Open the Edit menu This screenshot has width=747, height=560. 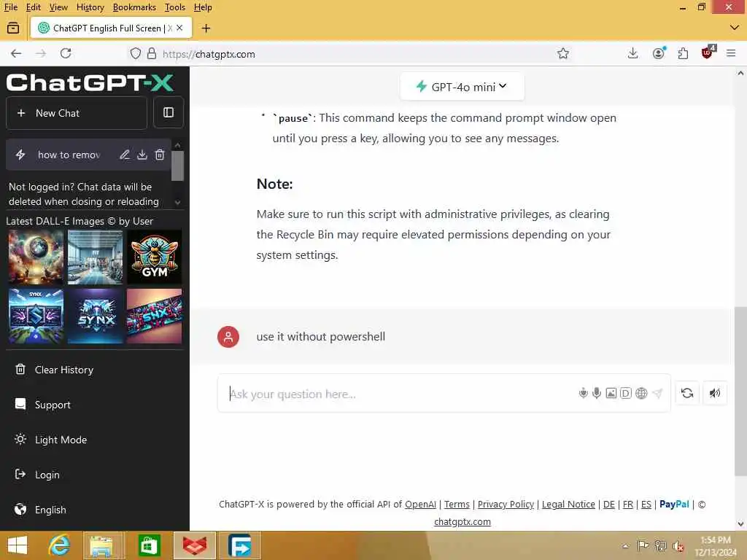tap(33, 7)
